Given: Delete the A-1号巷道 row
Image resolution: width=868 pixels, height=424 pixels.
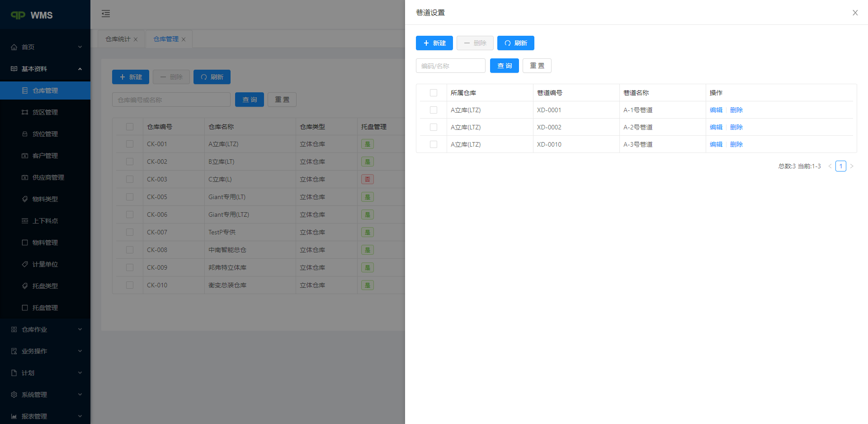Looking at the screenshot, I should coord(736,110).
